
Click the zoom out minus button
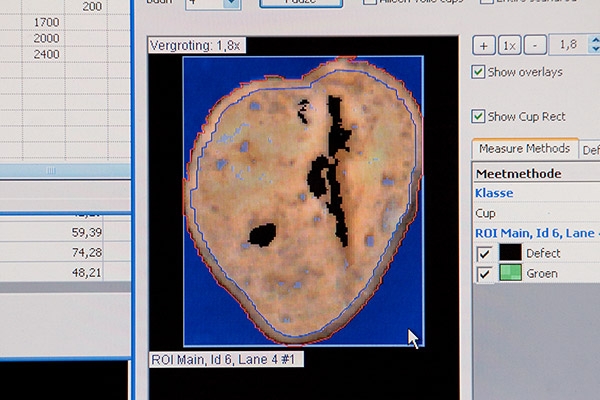tap(535, 46)
